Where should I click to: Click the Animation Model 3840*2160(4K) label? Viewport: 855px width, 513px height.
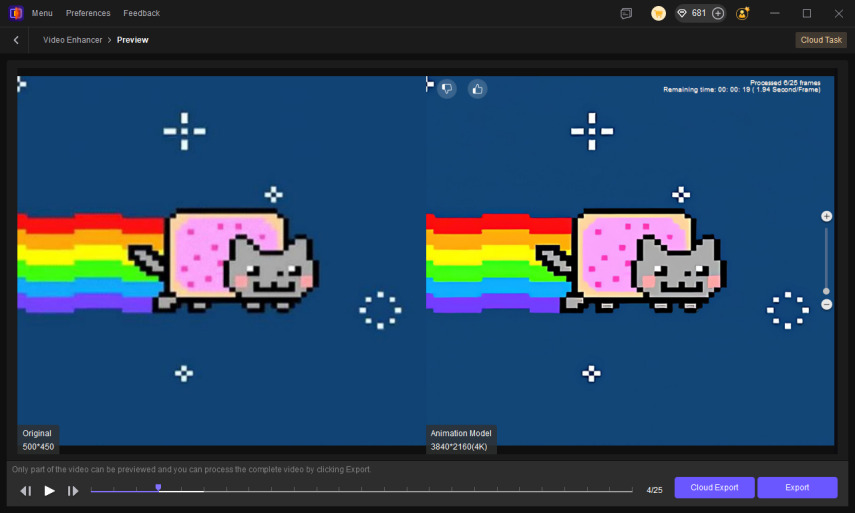pyautogui.click(x=461, y=439)
